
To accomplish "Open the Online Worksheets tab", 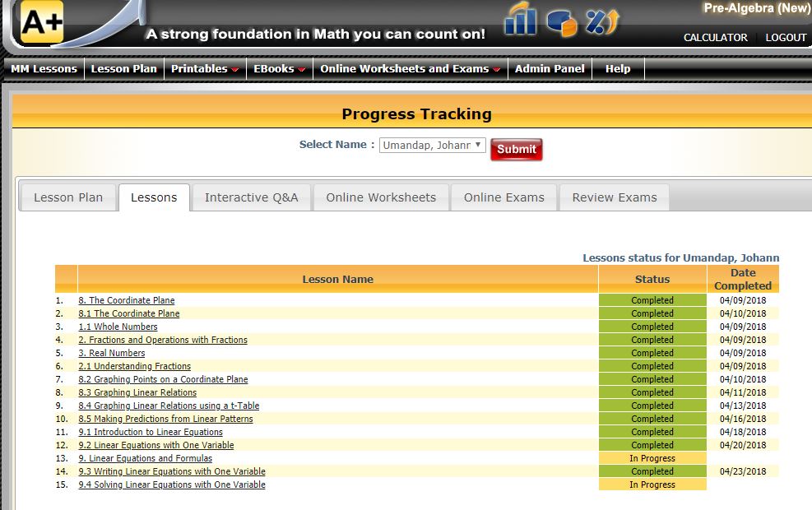I will coord(381,197).
